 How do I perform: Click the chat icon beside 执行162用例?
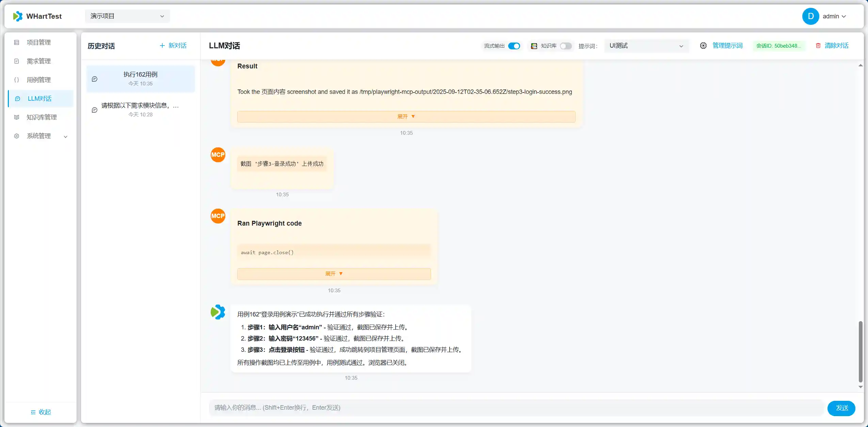click(95, 79)
